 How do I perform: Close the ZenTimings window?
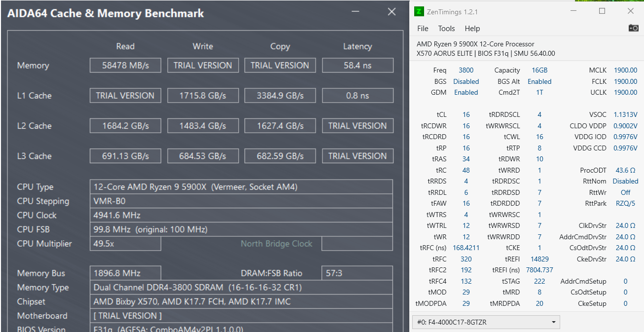pos(631,11)
